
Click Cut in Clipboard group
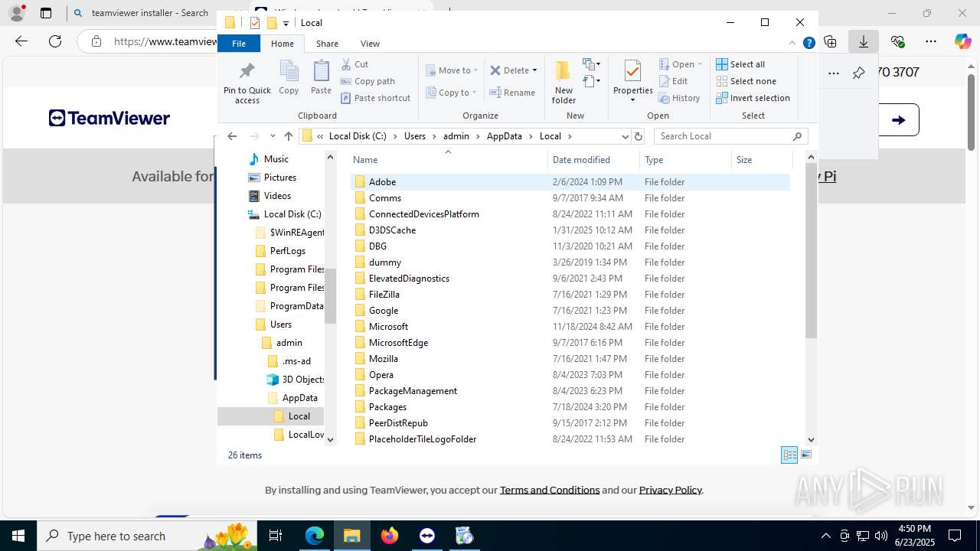tap(354, 64)
